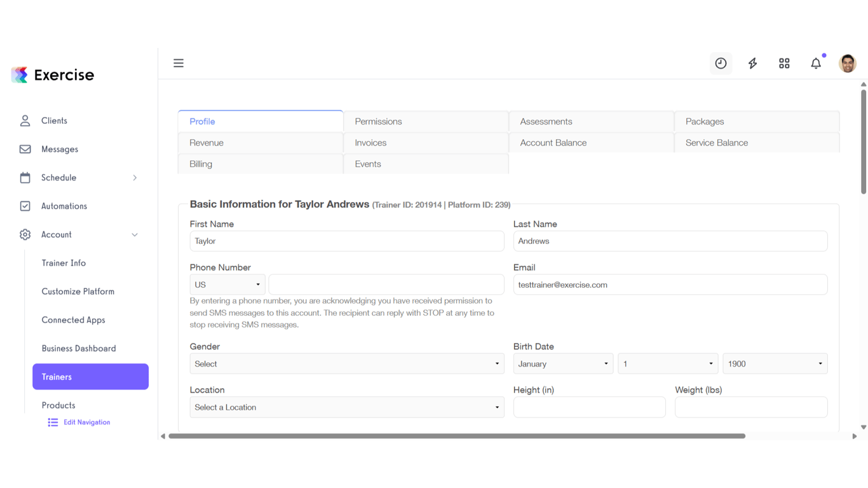
Task: Open the hamburger menu at top left
Action: (x=178, y=63)
